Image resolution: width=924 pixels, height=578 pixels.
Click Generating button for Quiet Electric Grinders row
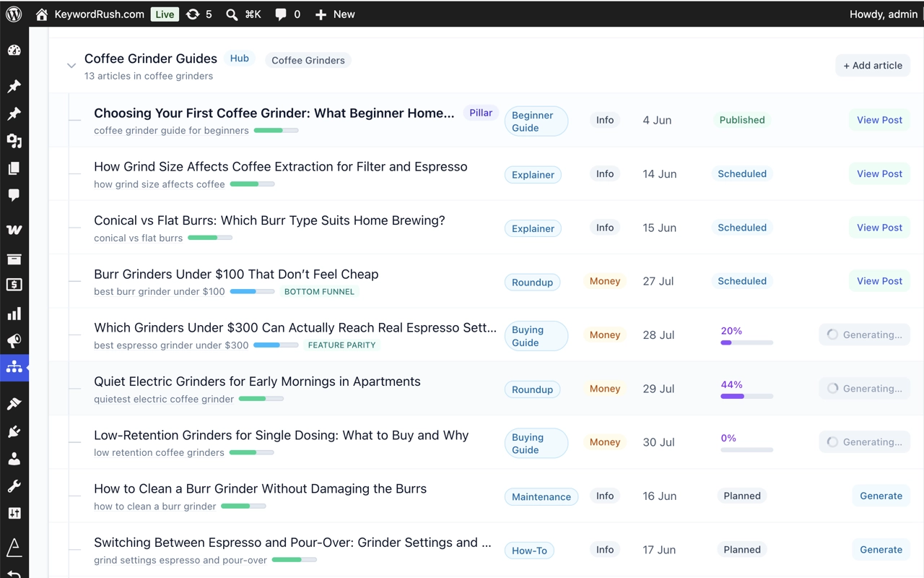(x=864, y=388)
